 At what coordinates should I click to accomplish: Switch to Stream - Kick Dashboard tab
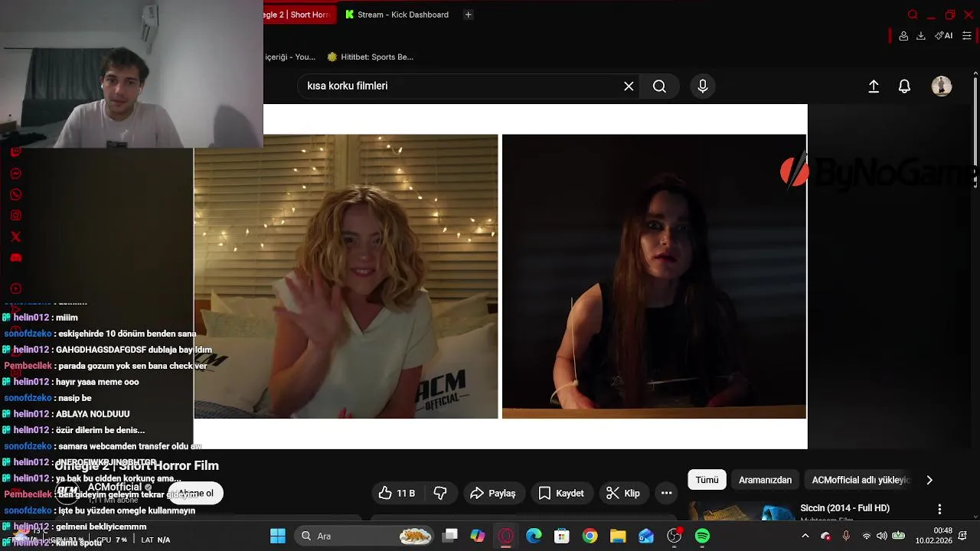pos(397,15)
